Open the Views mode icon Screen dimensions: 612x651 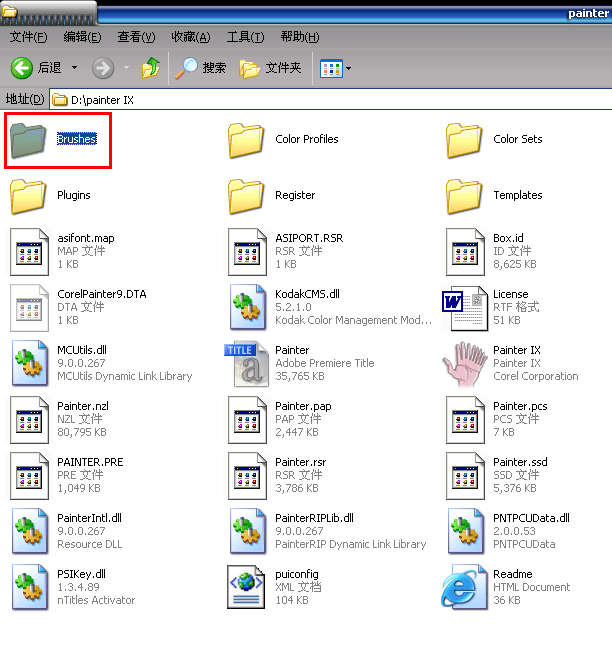pyautogui.click(x=331, y=69)
